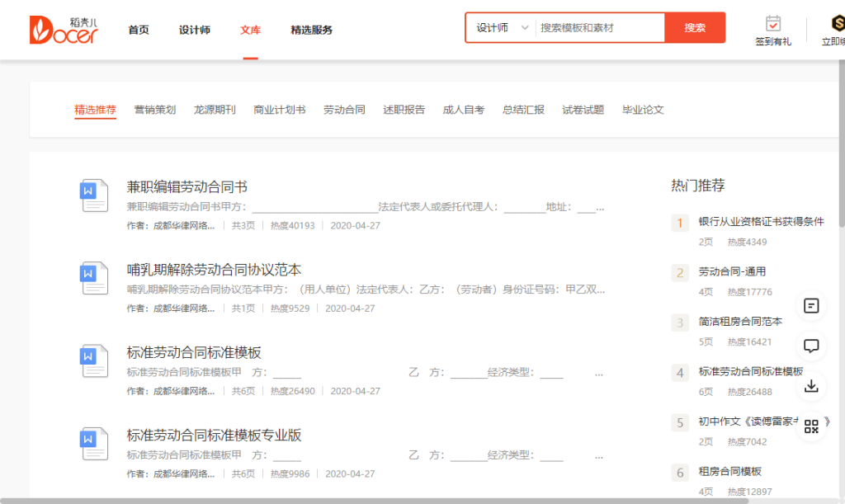Show the floating QR code icon

coord(811,426)
